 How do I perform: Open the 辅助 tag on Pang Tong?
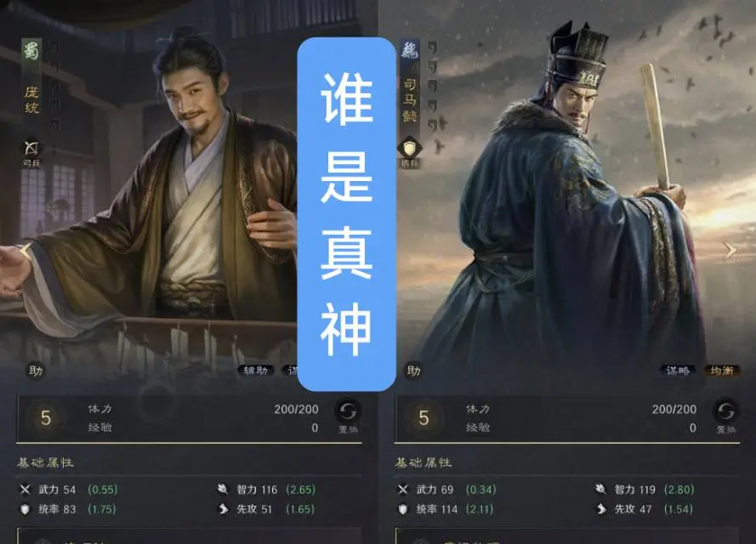[256, 371]
